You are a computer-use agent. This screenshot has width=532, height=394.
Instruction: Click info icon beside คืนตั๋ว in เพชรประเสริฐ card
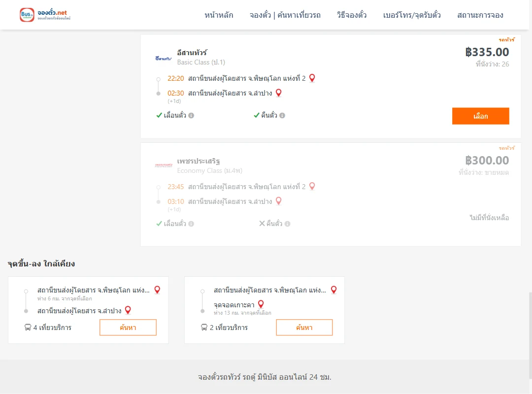pyautogui.click(x=288, y=224)
